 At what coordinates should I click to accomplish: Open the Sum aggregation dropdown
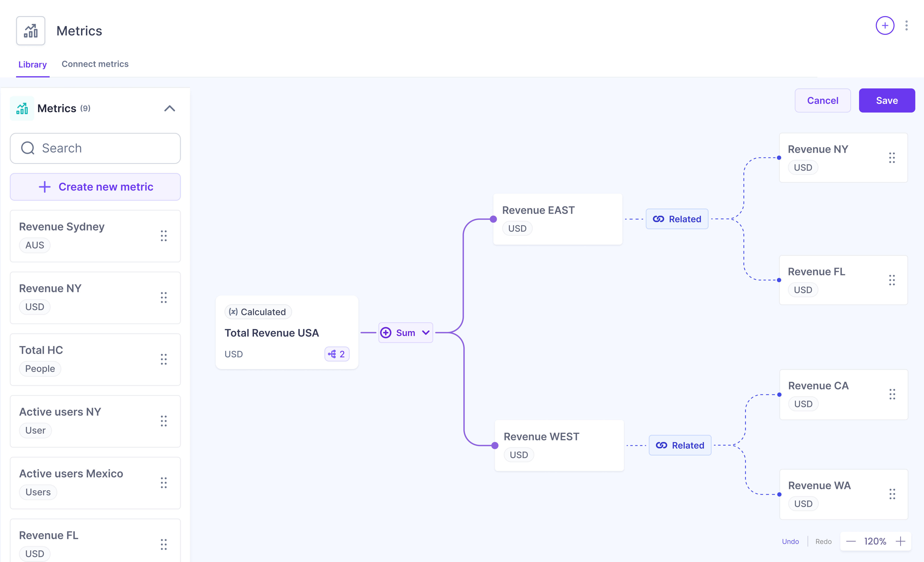point(425,332)
